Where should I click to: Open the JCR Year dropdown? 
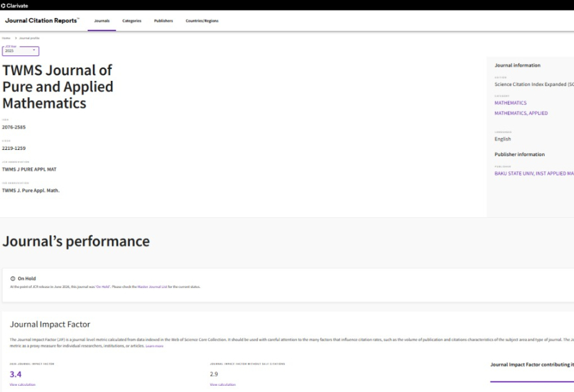pos(21,51)
